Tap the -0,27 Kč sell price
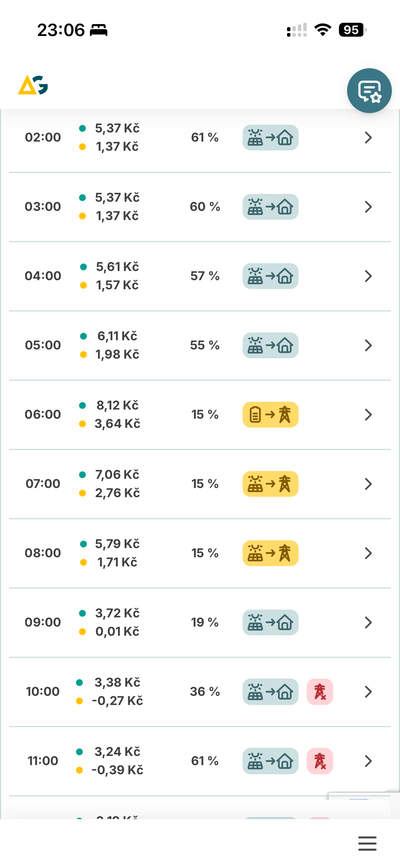Screen dimensions: 400x868 pos(117,701)
